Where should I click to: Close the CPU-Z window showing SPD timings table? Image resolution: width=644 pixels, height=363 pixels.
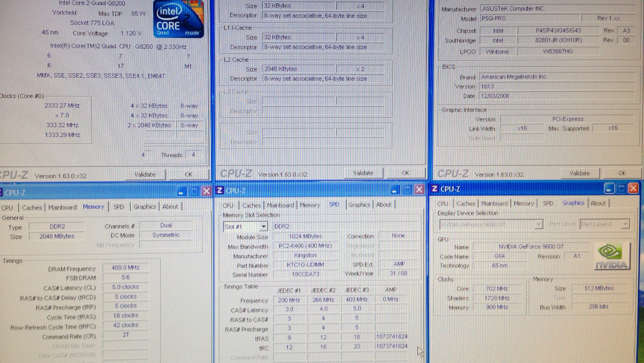419,189
